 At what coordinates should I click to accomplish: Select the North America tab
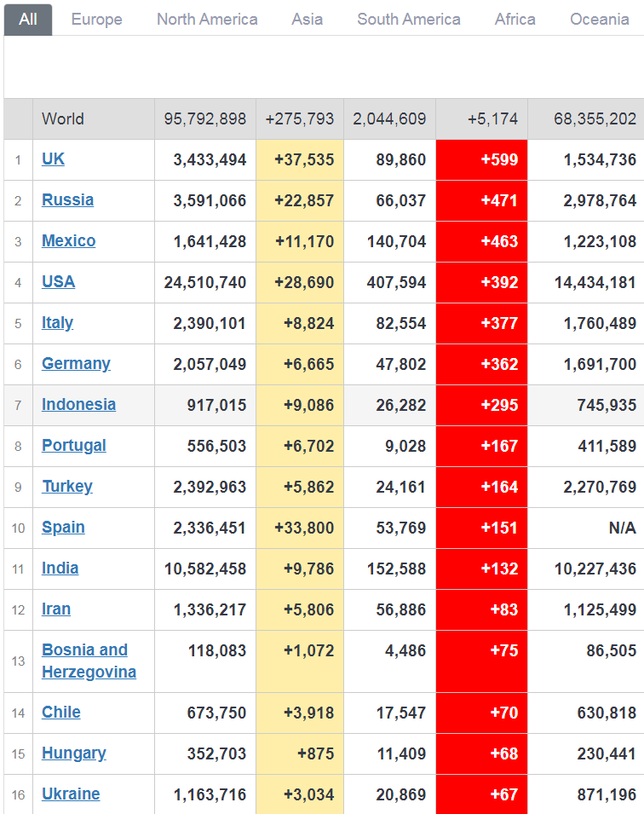[x=207, y=19]
